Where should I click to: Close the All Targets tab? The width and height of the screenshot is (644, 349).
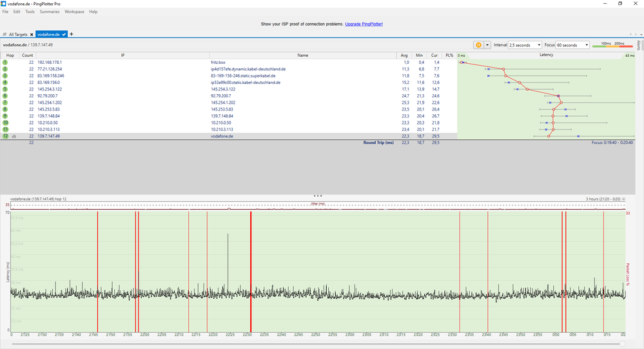click(x=31, y=34)
